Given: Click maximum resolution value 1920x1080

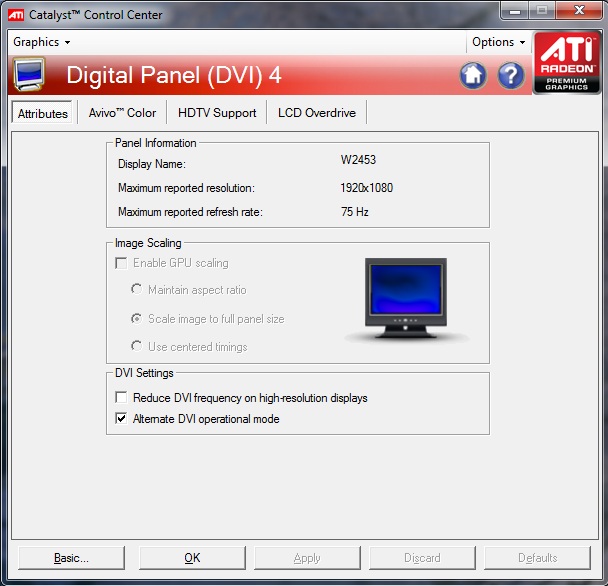Looking at the screenshot, I should click(366, 188).
